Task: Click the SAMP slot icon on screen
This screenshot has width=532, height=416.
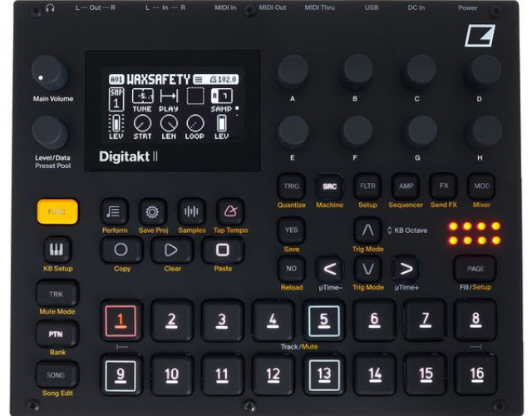Action: coord(221,96)
